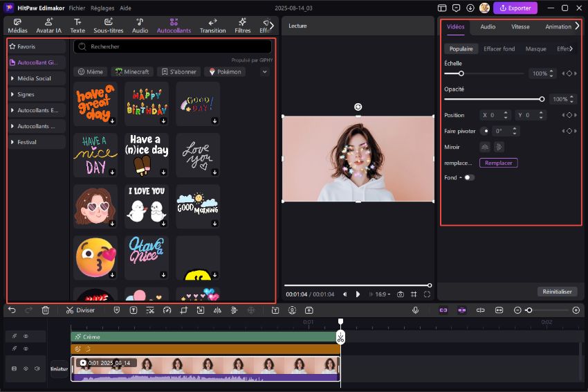Click the Réinitialiser button

[557, 292]
